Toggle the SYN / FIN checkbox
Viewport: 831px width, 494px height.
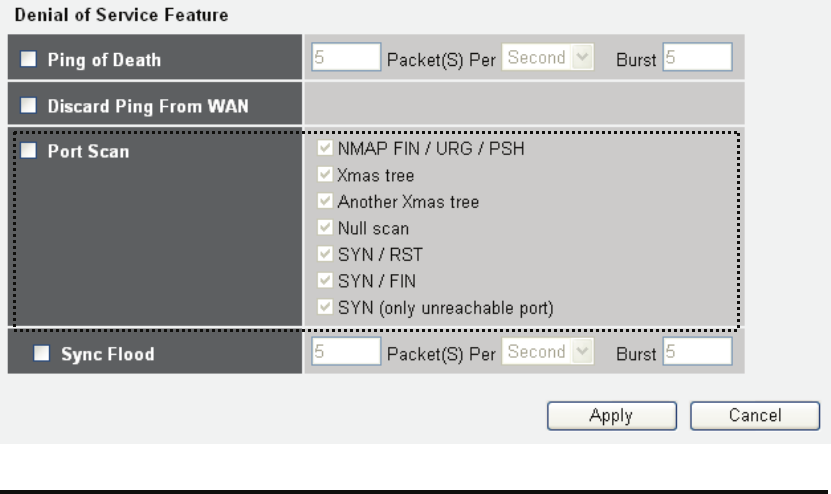click(x=321, y=280)
